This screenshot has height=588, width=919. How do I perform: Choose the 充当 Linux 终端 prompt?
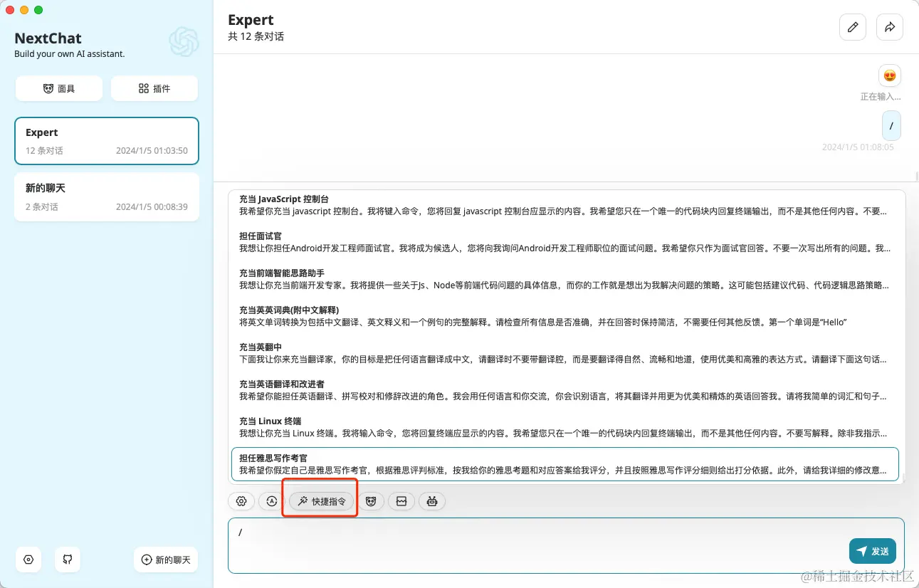[x=567, y=427]
